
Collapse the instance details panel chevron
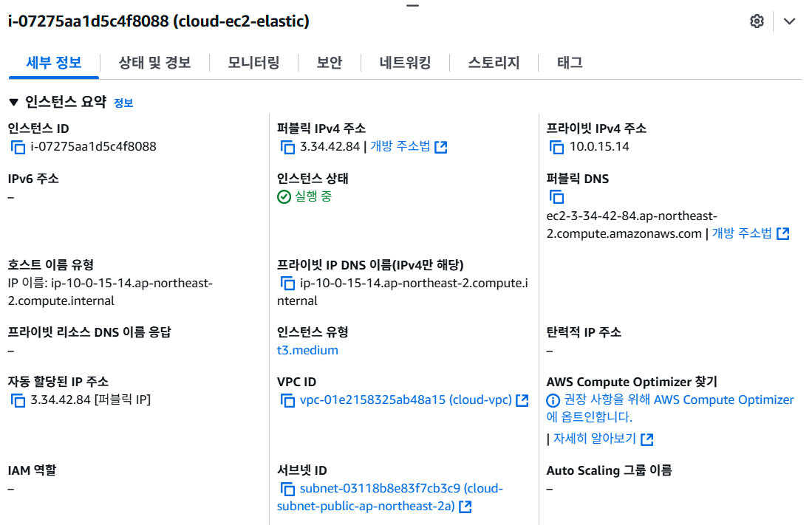click(790, 21)
